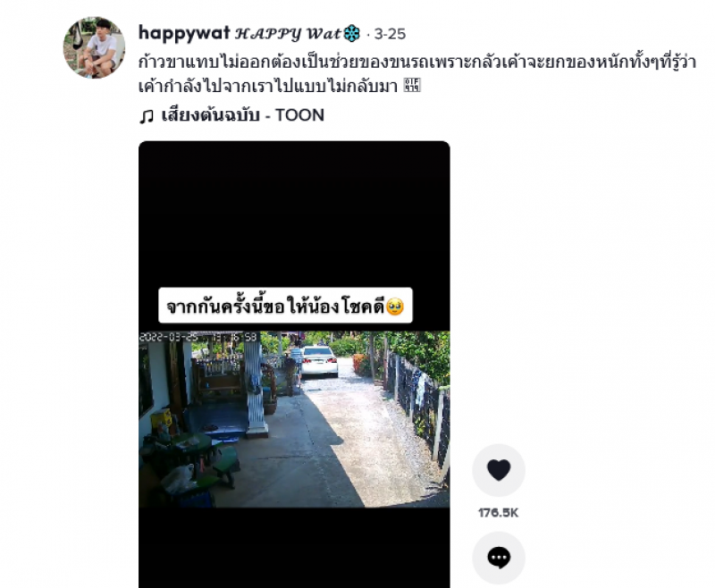Click the 3-25 post date
This screenshot has width=715, height=588.
(390, 34)
